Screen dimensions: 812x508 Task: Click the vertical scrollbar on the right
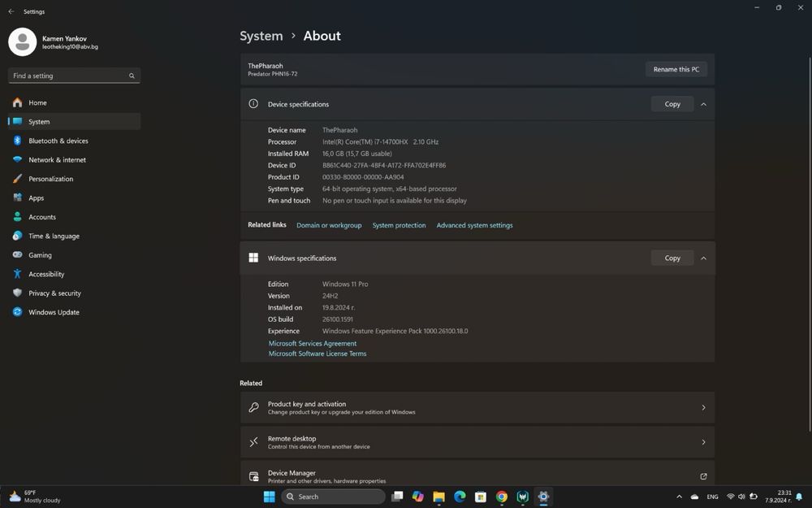tap(810, 244)
